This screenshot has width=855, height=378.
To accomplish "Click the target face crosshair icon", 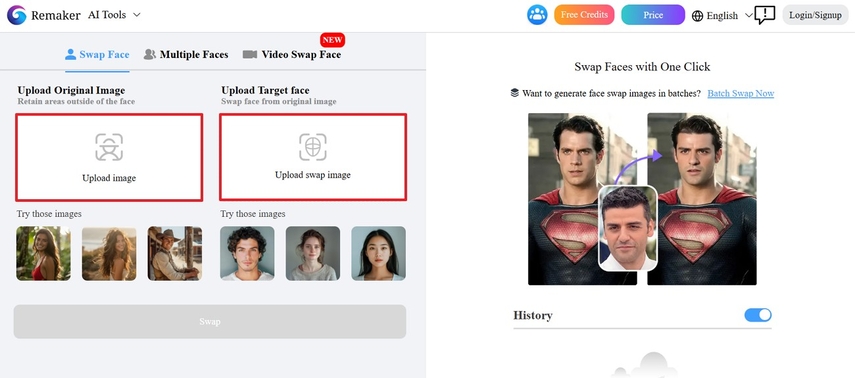I will tap(313, 147).
